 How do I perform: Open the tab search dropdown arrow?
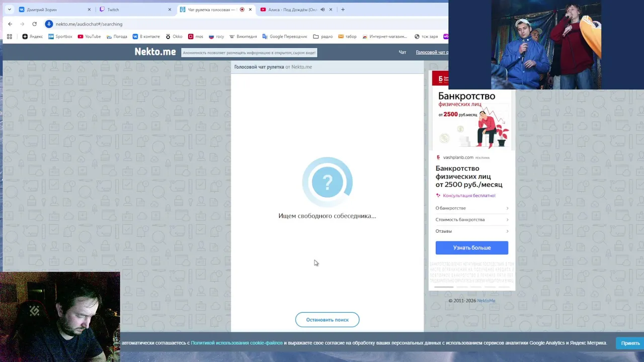click(9, 10)
